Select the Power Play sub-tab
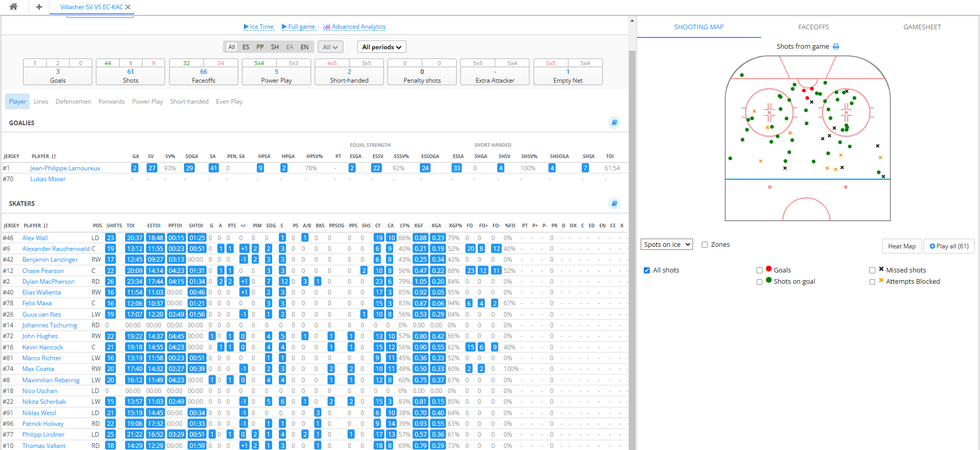Viewport: 980px width, 450px height. (x=148, y=102)
